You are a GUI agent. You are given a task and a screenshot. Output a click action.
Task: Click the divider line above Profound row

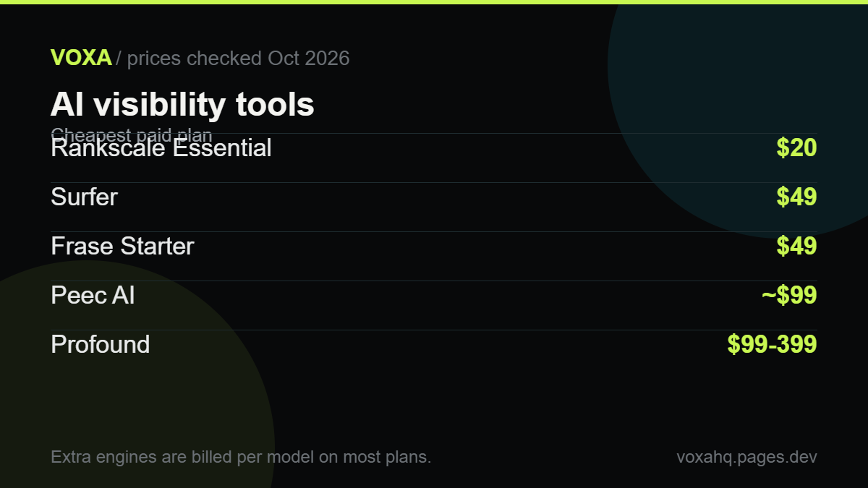point(434,330)
